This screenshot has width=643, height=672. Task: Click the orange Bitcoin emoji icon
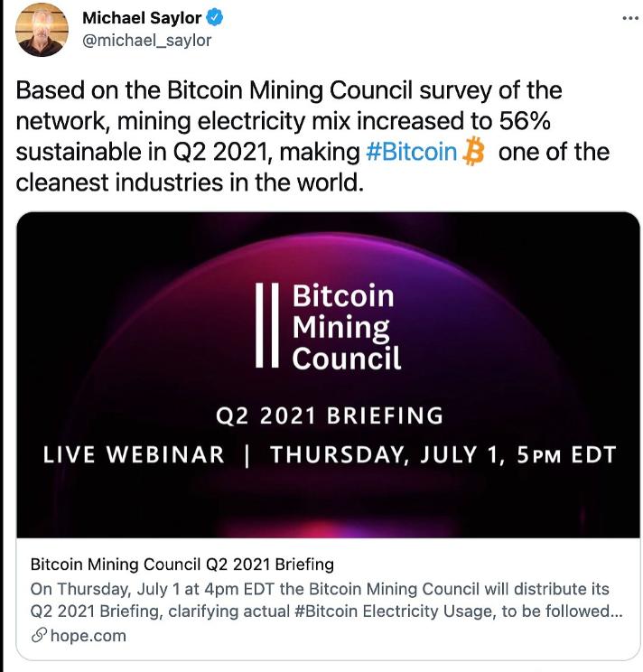point(473,152)
